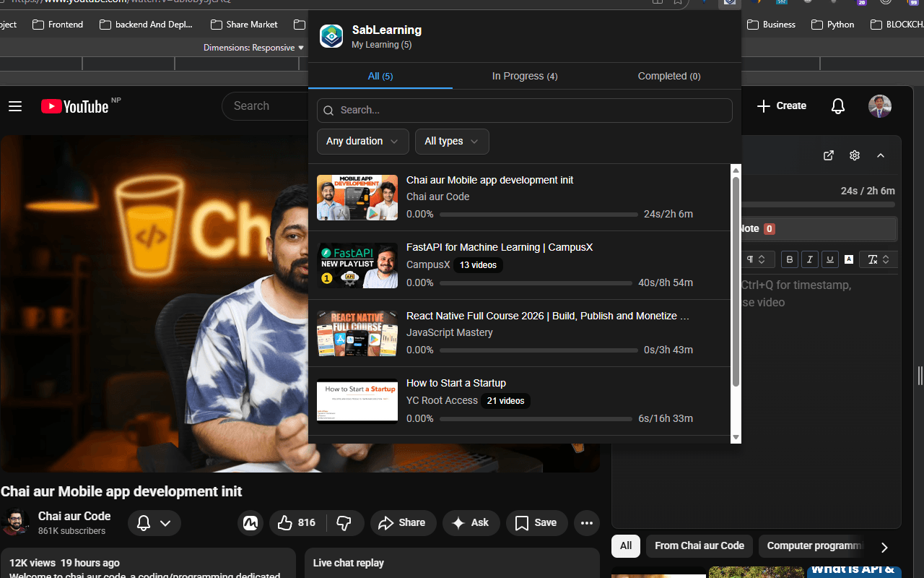The width and height of the screenshot is (924, 578).
Task: Click the SabLearning logo icon
Action: coord(331,36)
